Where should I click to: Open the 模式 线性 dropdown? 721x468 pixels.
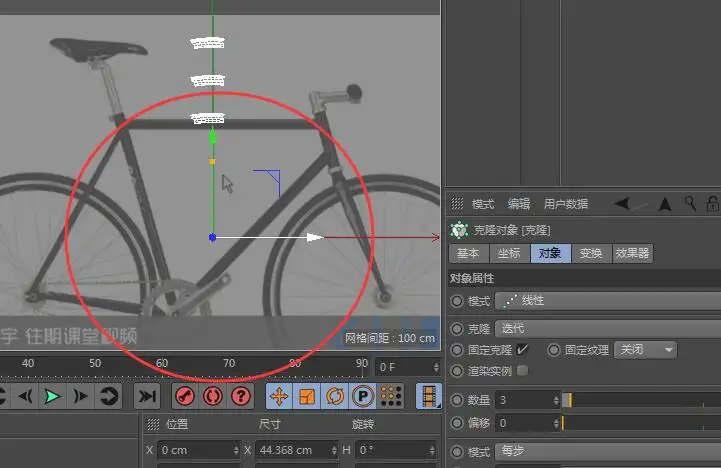608,301
